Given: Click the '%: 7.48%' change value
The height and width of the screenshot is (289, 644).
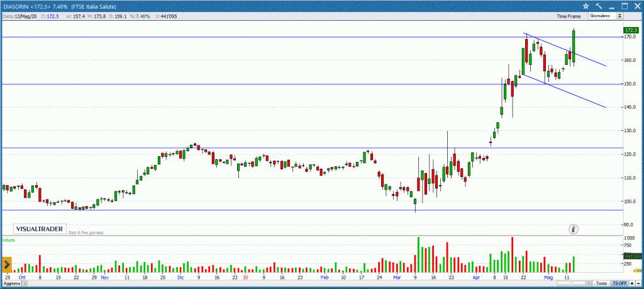Looking at the screenshot, I should (x=140, y=16).
